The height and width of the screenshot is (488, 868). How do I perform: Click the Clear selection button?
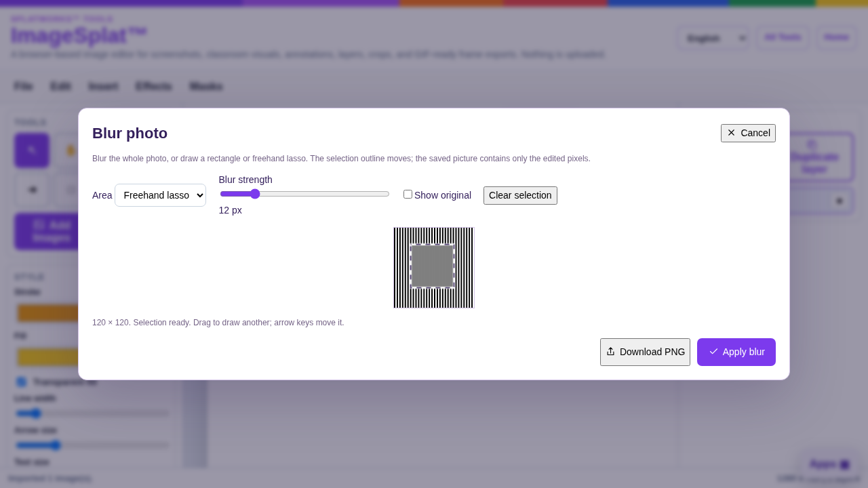click(x=520, y=195)
